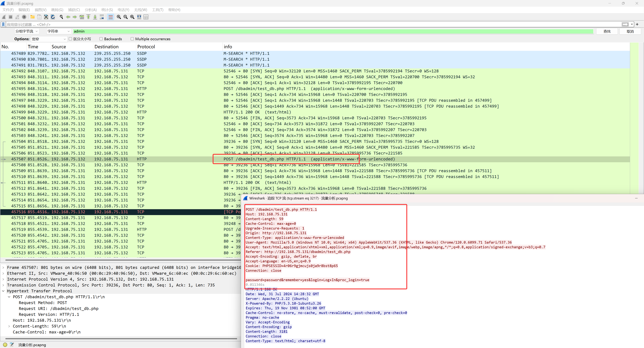Expand the Ethernet II detail row
This screenshot has height=348, width=644.
click(3, 273)
